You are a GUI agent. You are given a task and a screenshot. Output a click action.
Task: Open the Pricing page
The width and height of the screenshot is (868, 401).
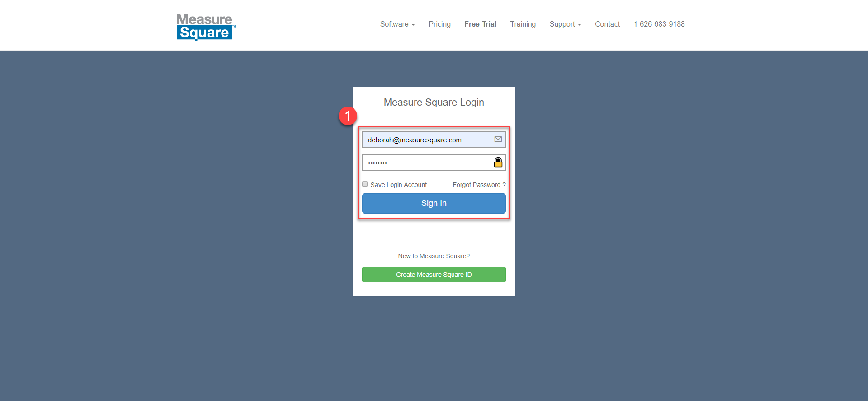439,24
